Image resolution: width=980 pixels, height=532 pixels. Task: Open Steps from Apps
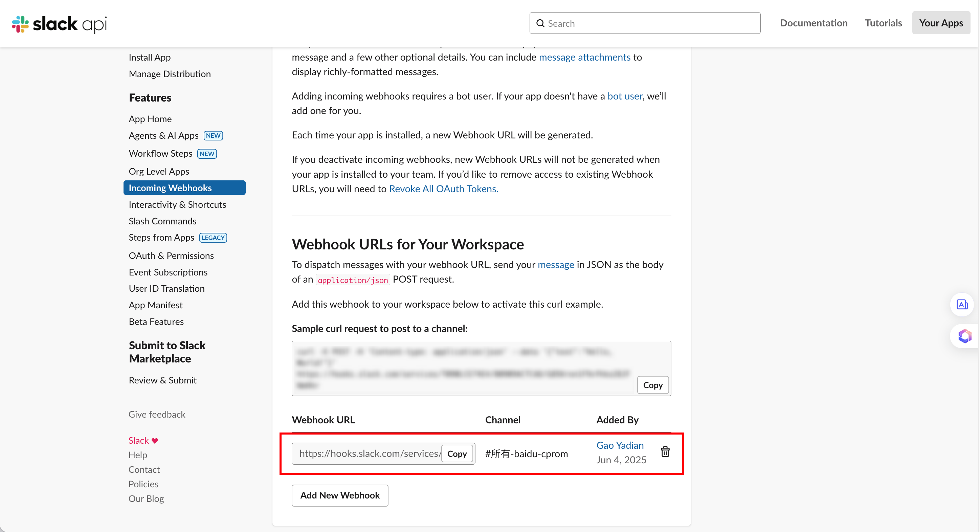(x=161, y=238)
